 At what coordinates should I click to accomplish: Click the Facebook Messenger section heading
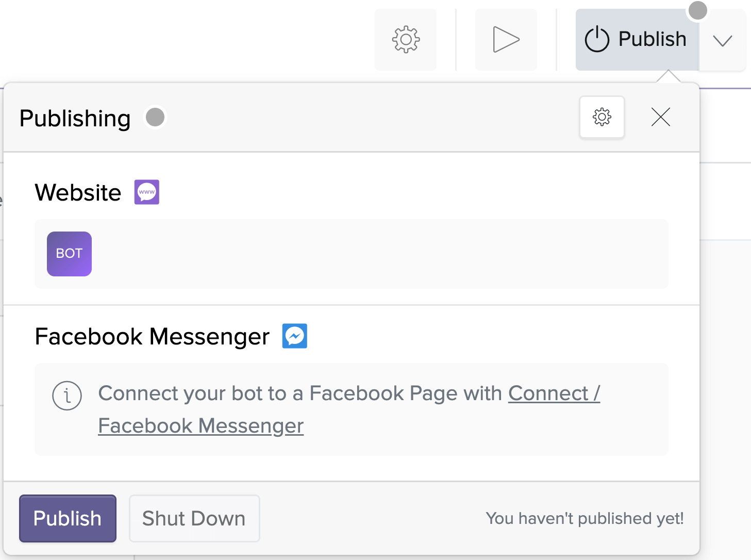tap(152, 337)
